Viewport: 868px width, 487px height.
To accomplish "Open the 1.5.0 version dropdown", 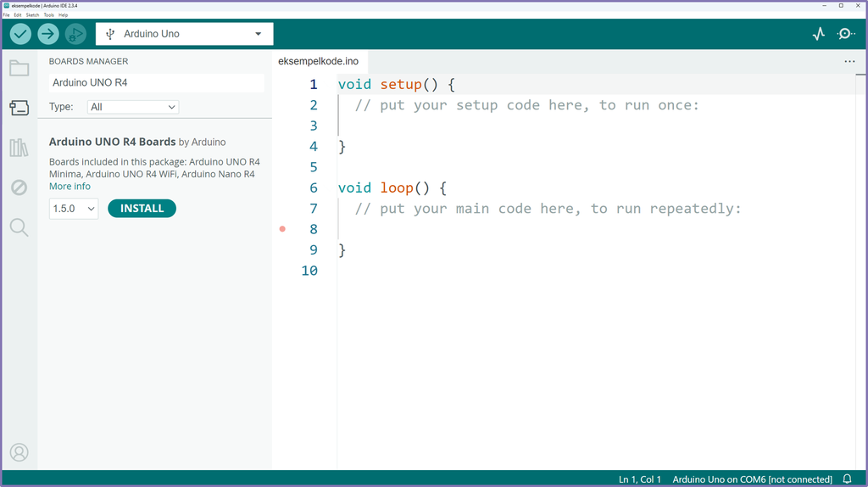I will 74,209.
